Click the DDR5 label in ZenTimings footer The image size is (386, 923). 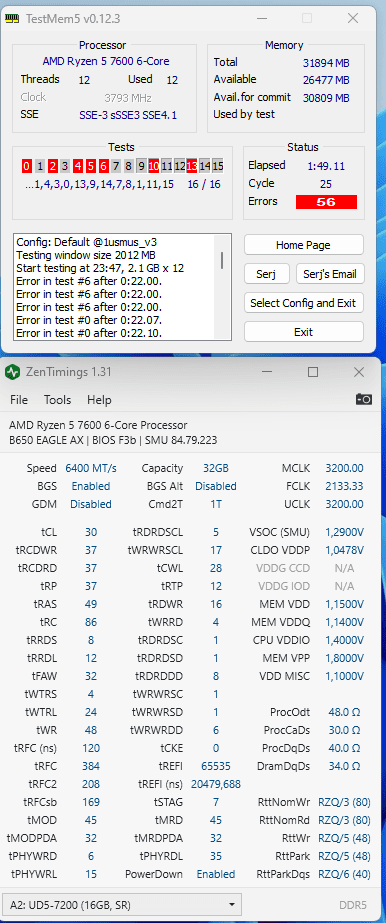353,904
